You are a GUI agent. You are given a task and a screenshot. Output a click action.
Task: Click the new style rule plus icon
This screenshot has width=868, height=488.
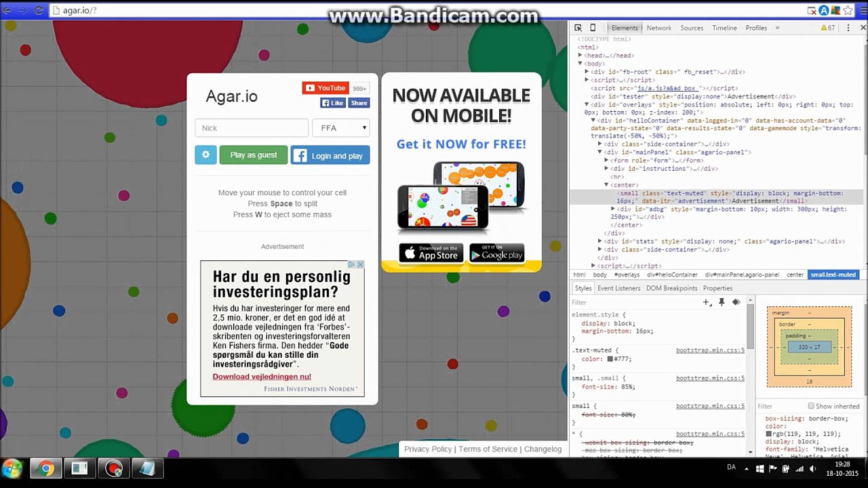(x=707, y=302)
